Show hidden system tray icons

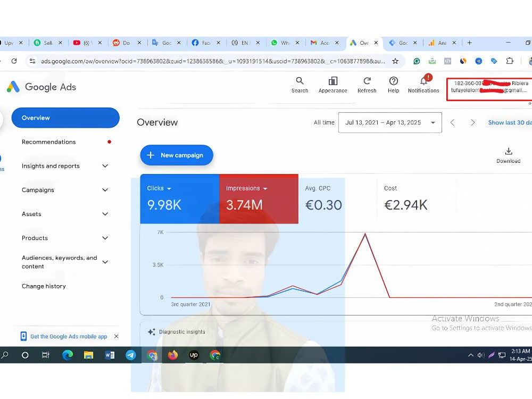tap(471, 355)
